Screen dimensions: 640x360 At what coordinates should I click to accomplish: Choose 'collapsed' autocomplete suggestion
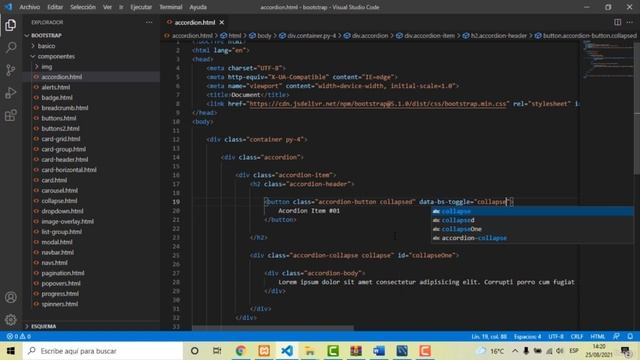(x=533, y=220)
